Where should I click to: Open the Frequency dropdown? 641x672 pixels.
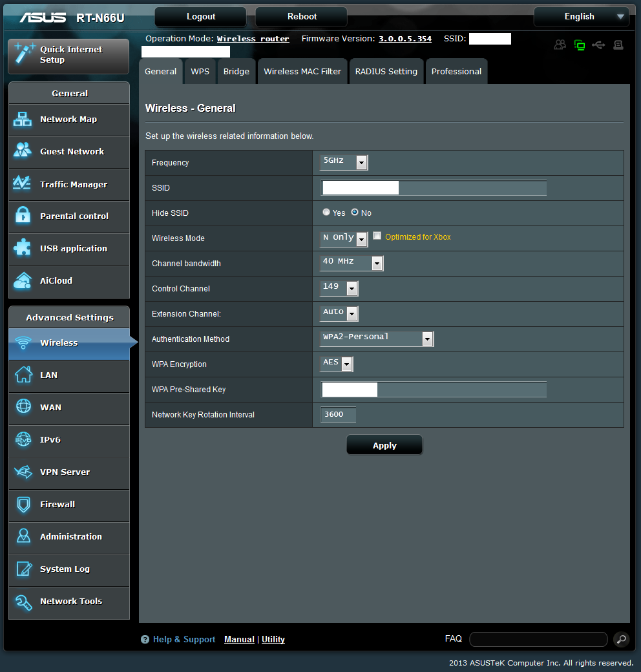point(344,162)
